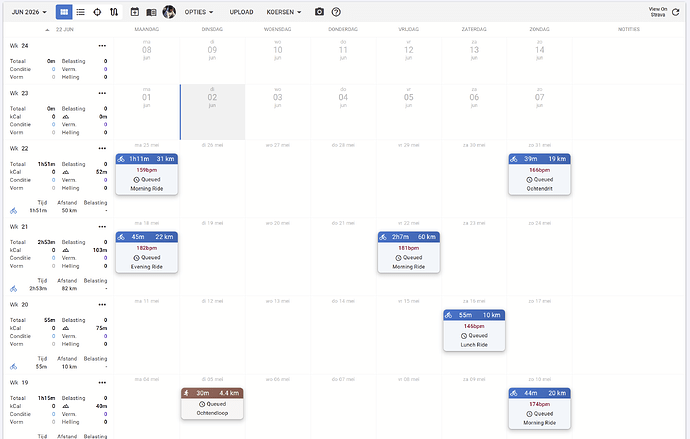Click the ZONDAG column header
This screenshot has height=439, width=690.
pyautogui.click(x=540, y=29)
